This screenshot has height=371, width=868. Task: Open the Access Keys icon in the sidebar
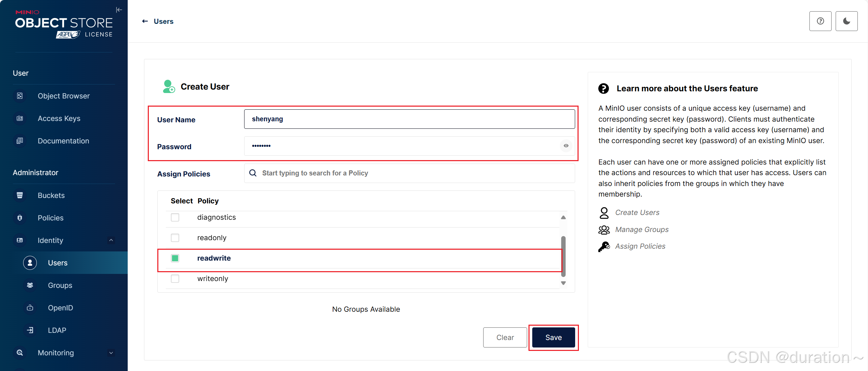tap(20, 119)
